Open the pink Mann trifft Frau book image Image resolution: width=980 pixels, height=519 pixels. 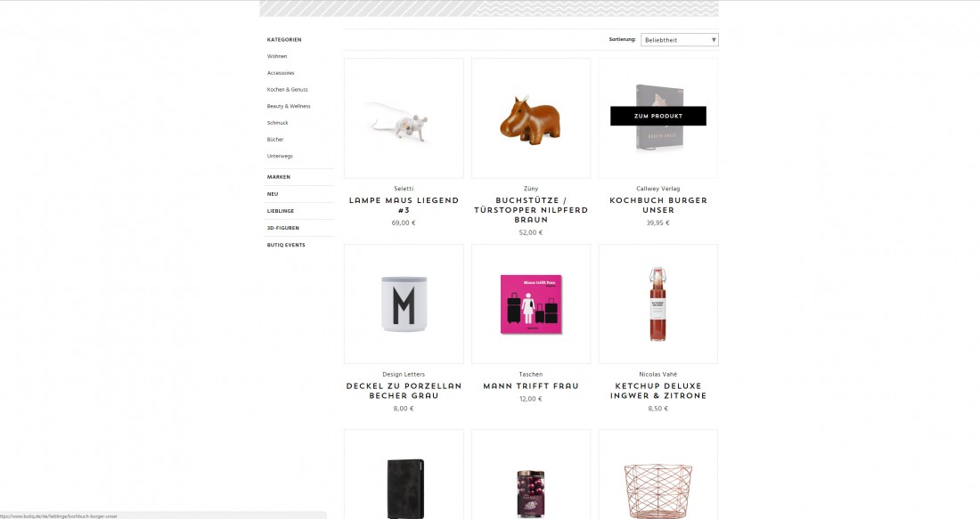point(531,304)
